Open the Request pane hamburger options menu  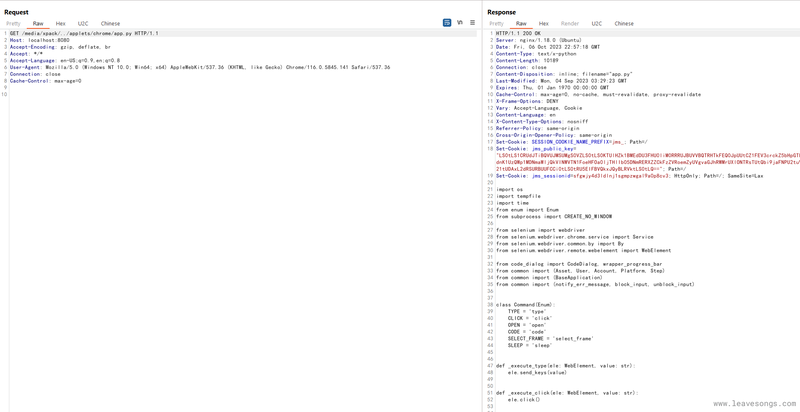coord(472,22)
